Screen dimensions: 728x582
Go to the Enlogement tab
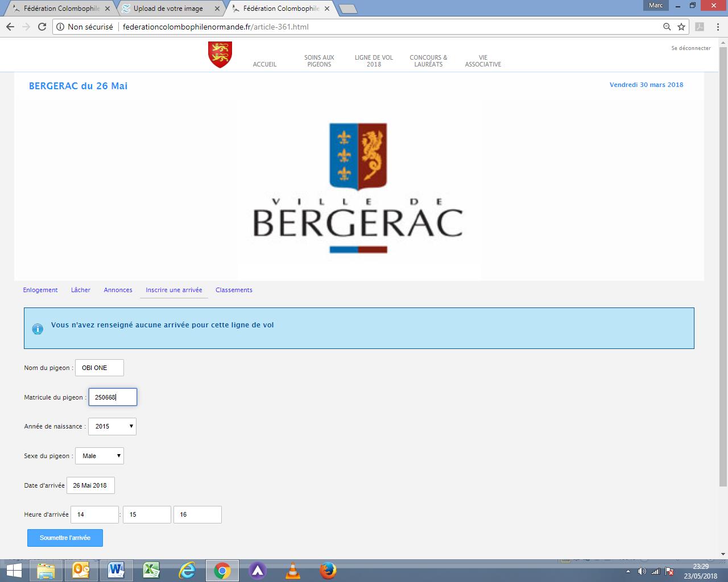pos(40,290)
